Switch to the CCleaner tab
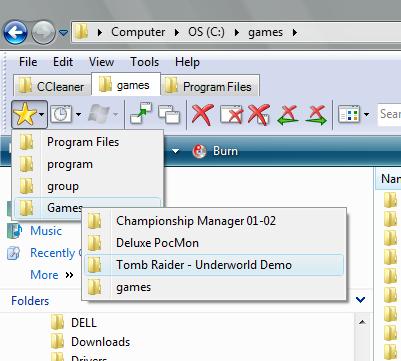The image size is (401, 361). click(x=52, y=86)
